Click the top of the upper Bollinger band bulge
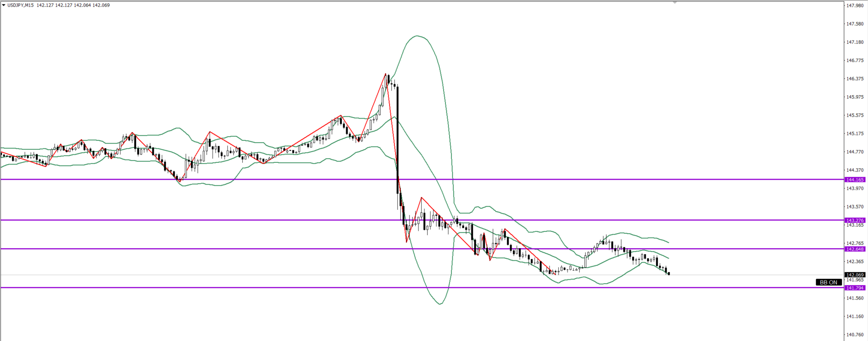This screenshot has width=868, height=341. point(416,36)
